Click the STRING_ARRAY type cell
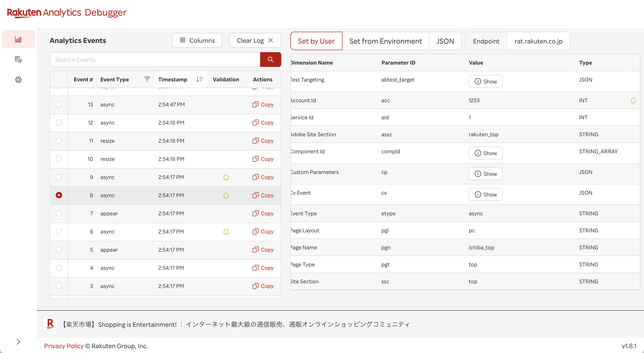This screenshot has width=644, height=353. (598, 151)
